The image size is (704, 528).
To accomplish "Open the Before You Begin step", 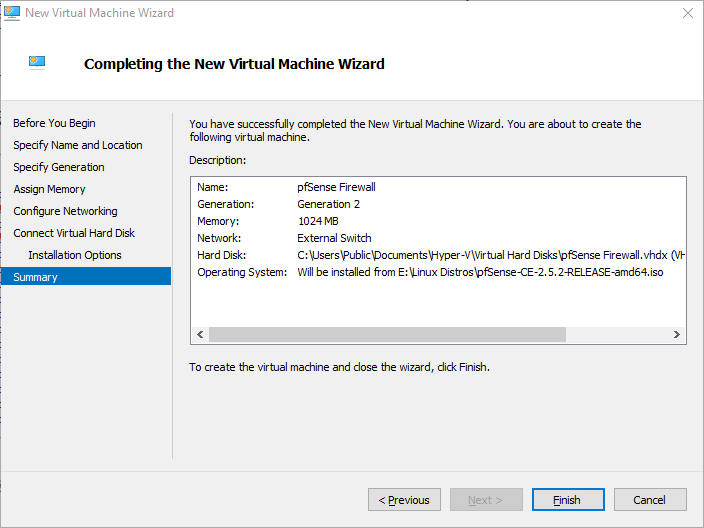I will click(54, 123).
